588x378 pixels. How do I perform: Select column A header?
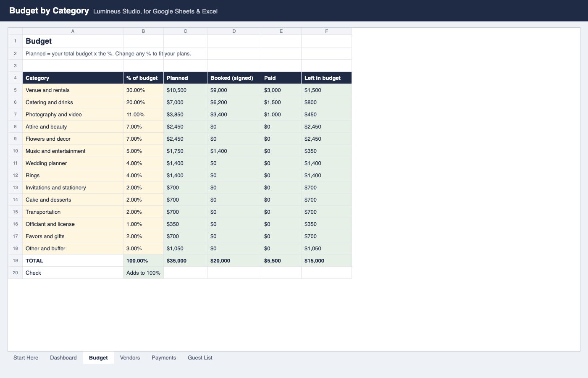(x=73, y=31)
